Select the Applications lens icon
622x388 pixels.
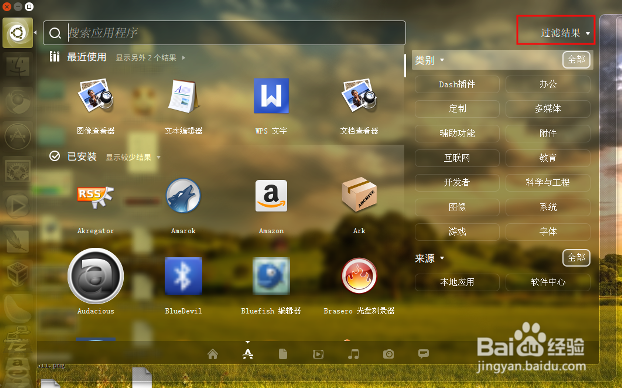[248, 354]
